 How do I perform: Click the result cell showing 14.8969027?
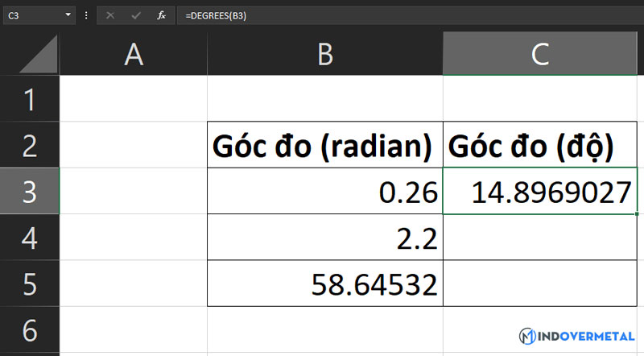(541, 191)
